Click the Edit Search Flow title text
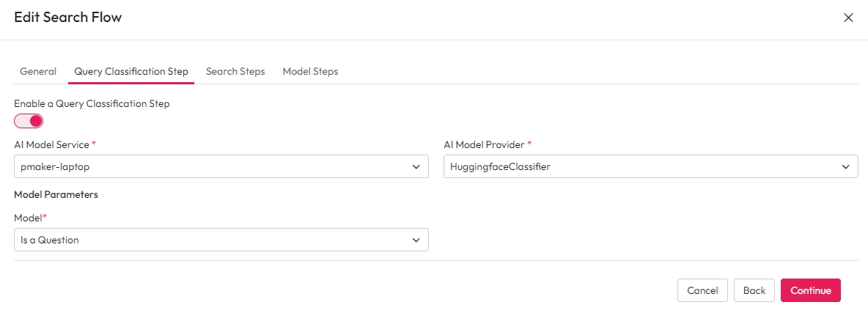This screenshot has width=868, height=313. click(68, 18)
